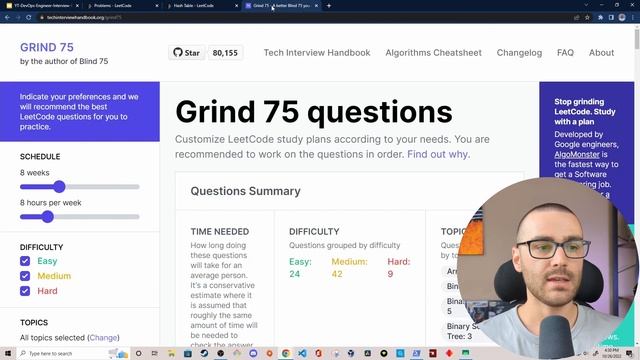Viewport: 640px width, 360px height.
Task: Click the browser back arrow
Action: pos(7,18)
